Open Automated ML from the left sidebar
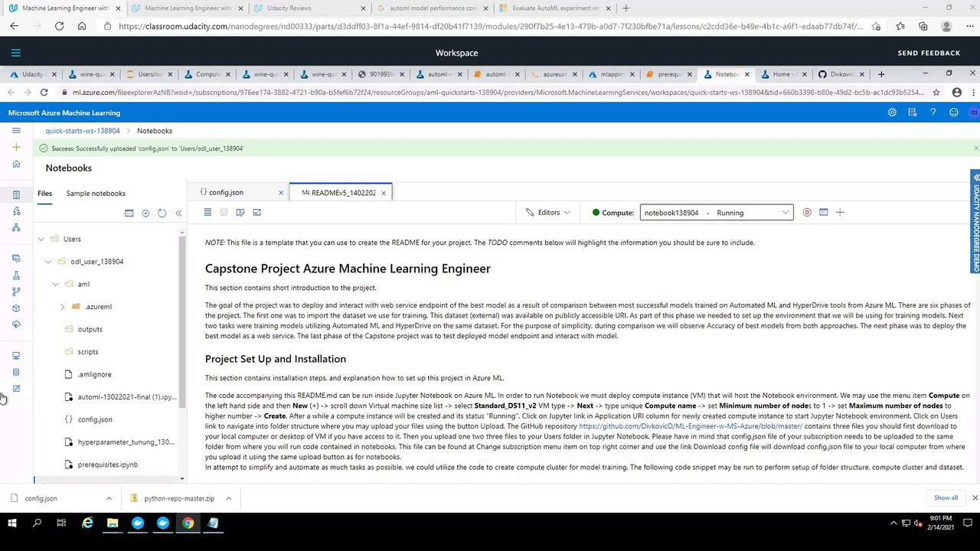 coord(16,211)
